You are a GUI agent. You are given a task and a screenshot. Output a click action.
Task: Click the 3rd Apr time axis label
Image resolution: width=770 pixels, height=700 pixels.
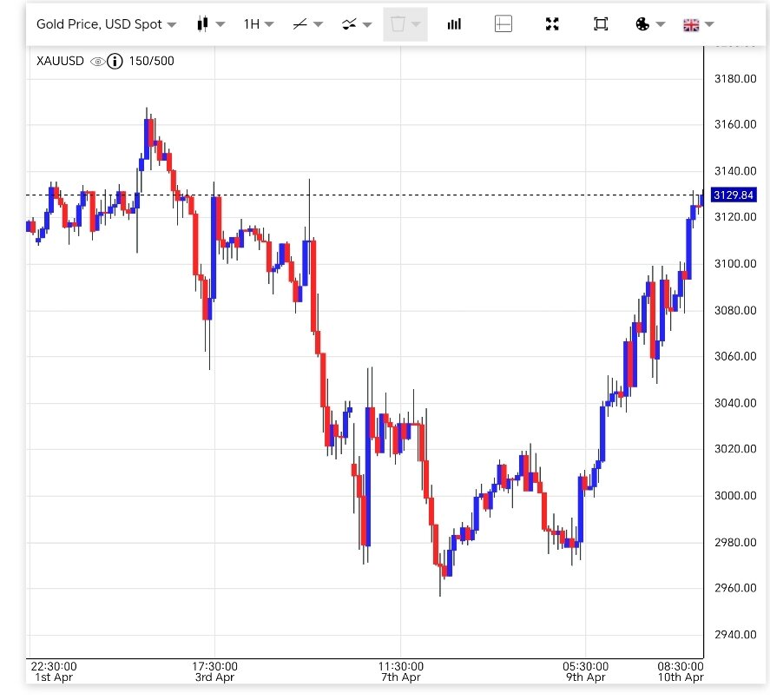pos(214,677)
